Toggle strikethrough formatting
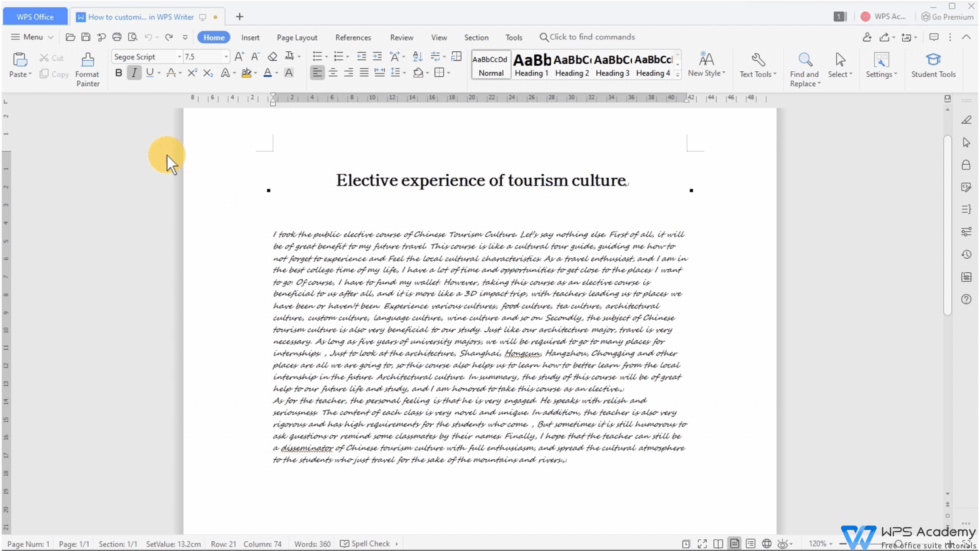Image resolution: width=980 pixels, height=551 pixels. (171, 73)
